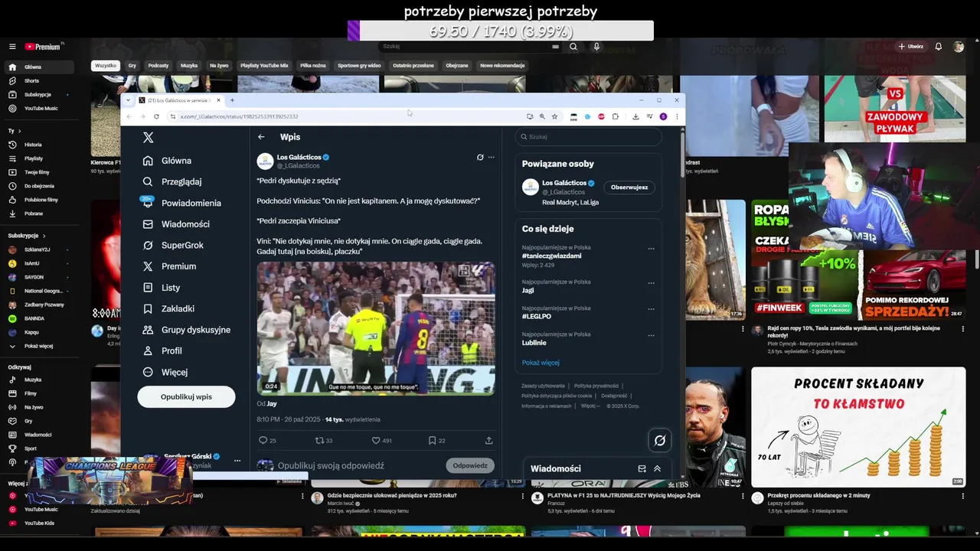Select YouTube filter chip Piłka nożna

312,66
